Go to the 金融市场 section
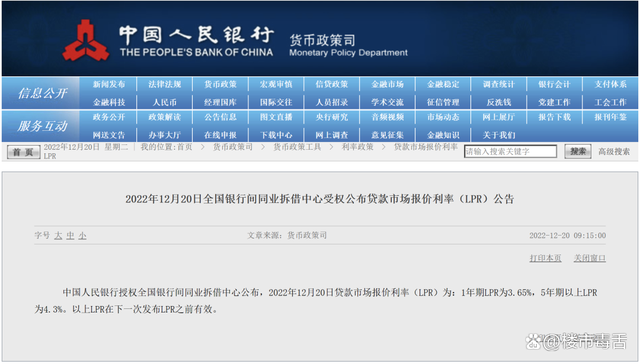Image resolution: width=640 pixels, height=364 pixels. 387,84
